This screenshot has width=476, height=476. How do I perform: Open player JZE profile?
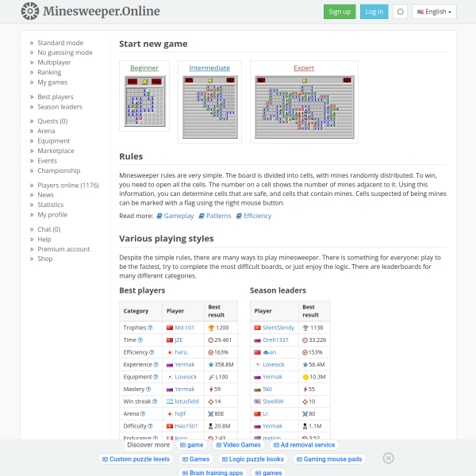pos(178,340)
